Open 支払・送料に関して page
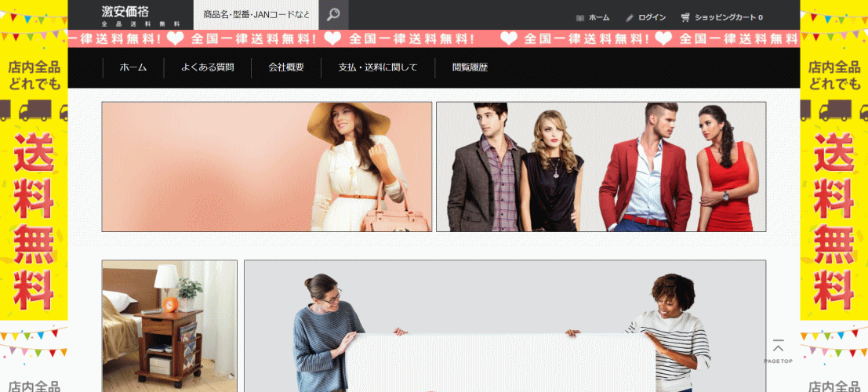Screen dimensions: 868x392 377,67
